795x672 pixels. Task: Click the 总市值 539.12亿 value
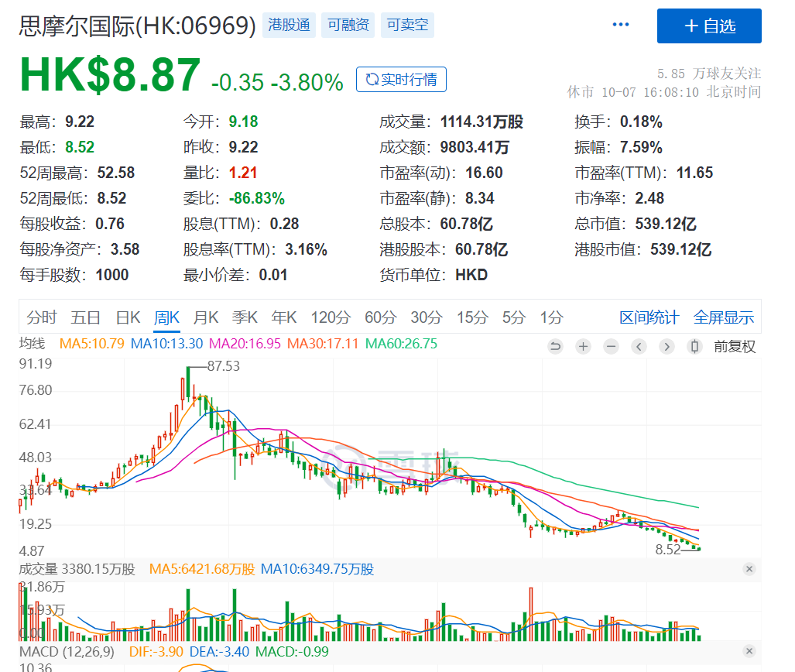tap(665, 224)
